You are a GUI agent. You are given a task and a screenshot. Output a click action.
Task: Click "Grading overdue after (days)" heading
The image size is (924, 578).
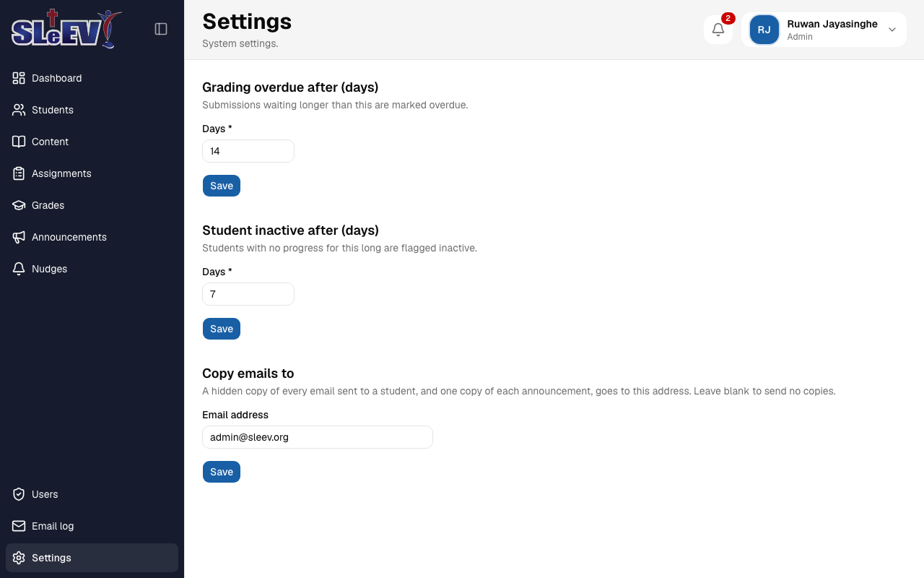pos(290,87)
